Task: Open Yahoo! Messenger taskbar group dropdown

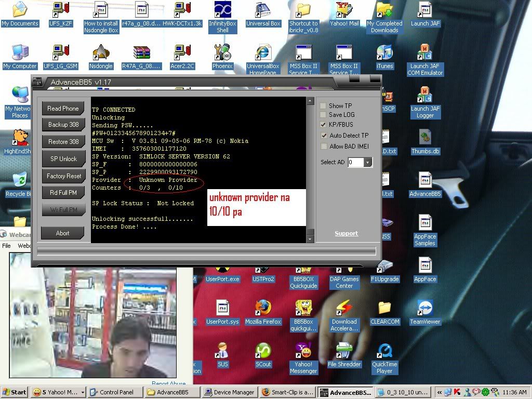Action: [83, 392]
